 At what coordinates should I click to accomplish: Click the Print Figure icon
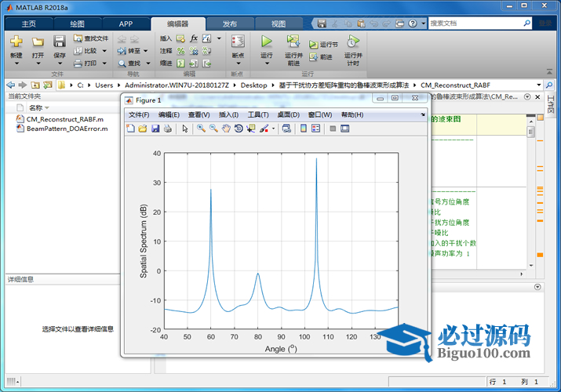tap(167, 129)
